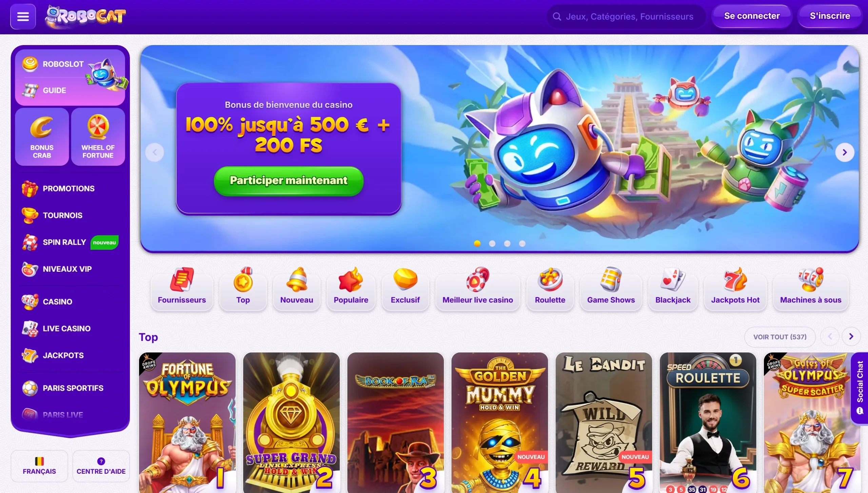
Task: Focus the games search field
Action: (626, 16)
